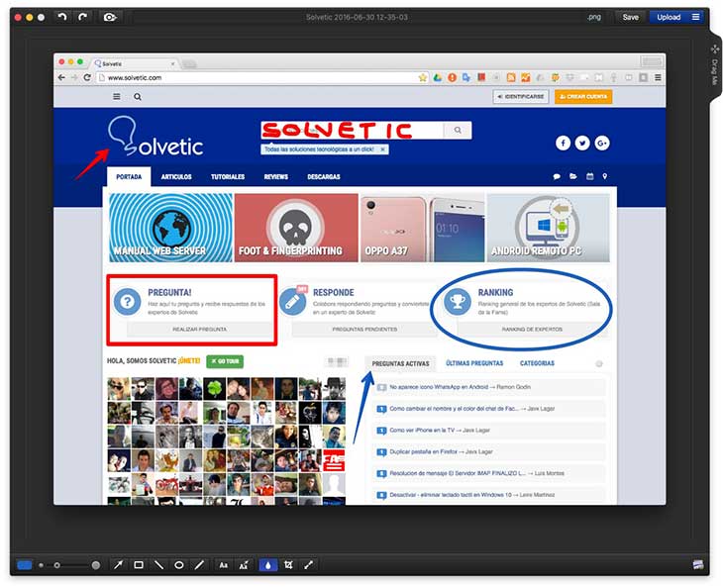Click the chat bubble icon in Solvetic nav

557,176
